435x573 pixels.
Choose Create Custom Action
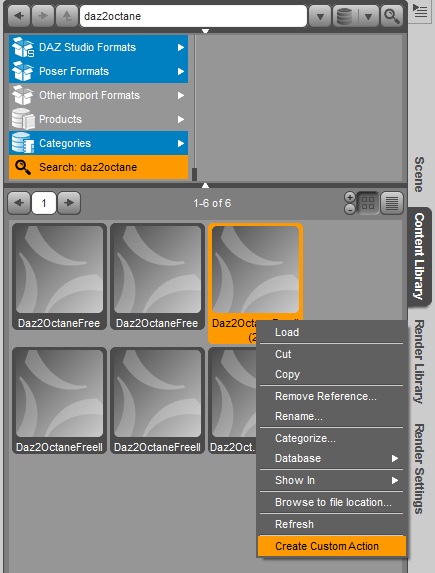[x=332, y=546]
